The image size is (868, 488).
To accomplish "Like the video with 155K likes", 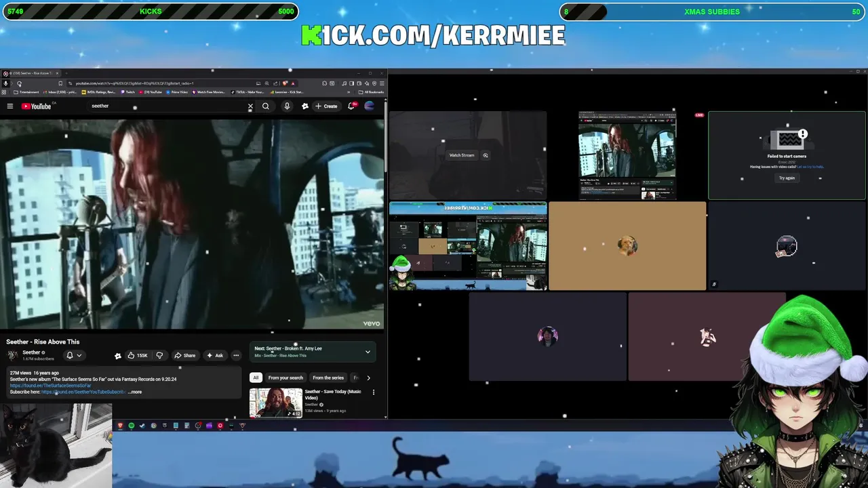I will click(138, 355).
